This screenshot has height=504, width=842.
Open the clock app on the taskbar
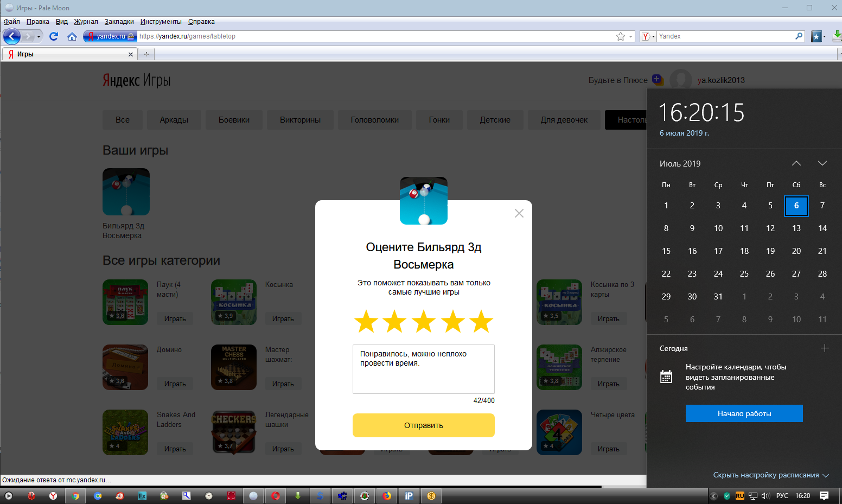click(209, 496)
